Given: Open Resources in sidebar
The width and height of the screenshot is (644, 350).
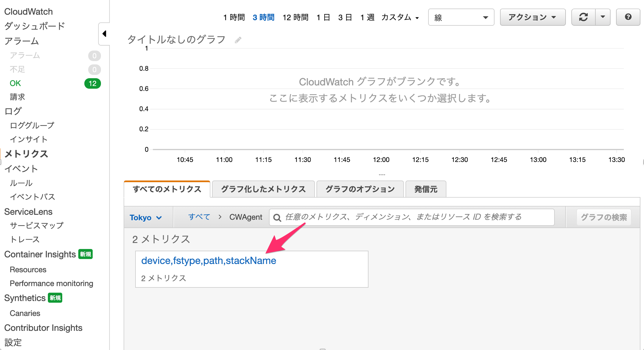Looking at the screenshot, I should coord(28,270).
